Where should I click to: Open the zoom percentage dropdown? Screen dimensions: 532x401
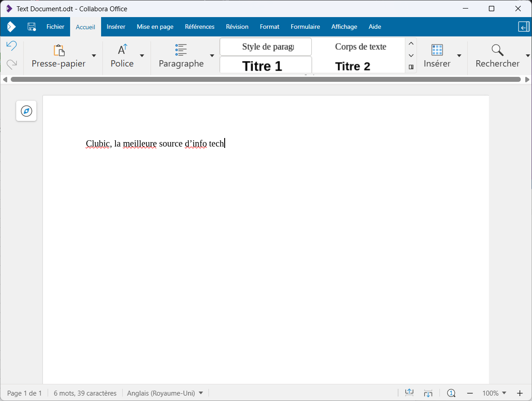[495, 393]
